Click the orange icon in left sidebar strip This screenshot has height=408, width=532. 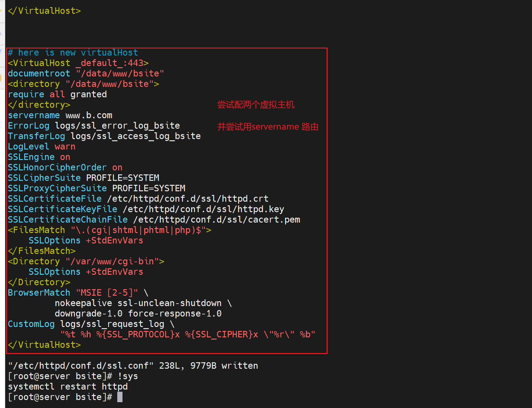tap(1, 77)
